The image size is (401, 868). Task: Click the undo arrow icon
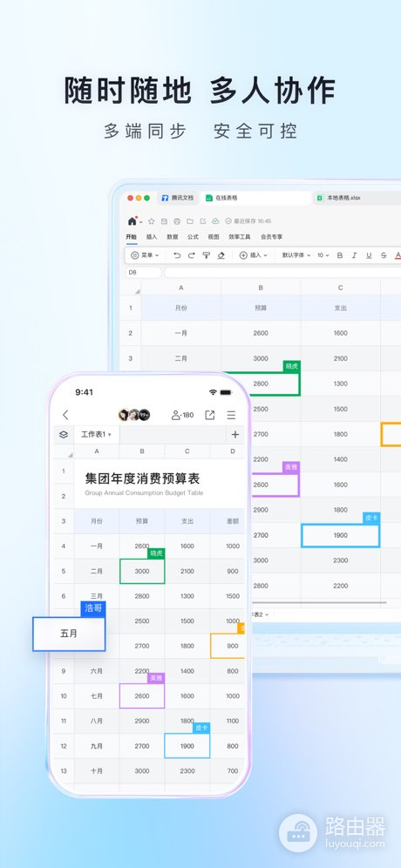(x=177, y=255)
